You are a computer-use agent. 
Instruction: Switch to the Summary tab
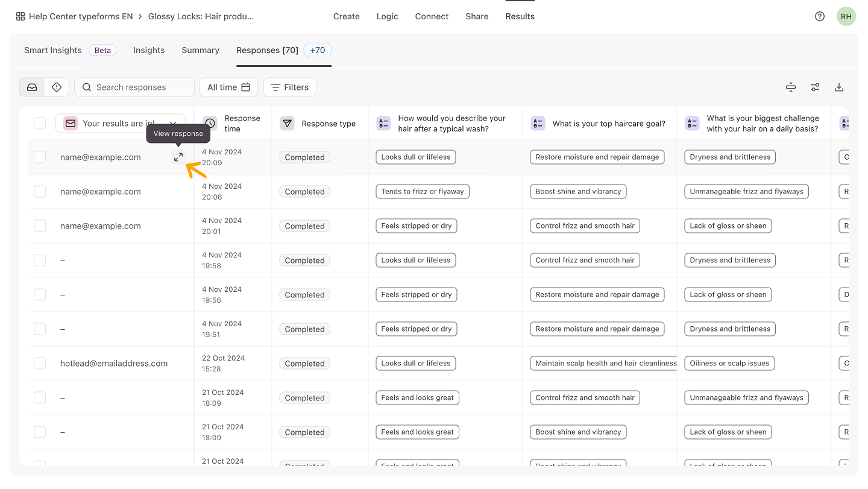(201, 51)
